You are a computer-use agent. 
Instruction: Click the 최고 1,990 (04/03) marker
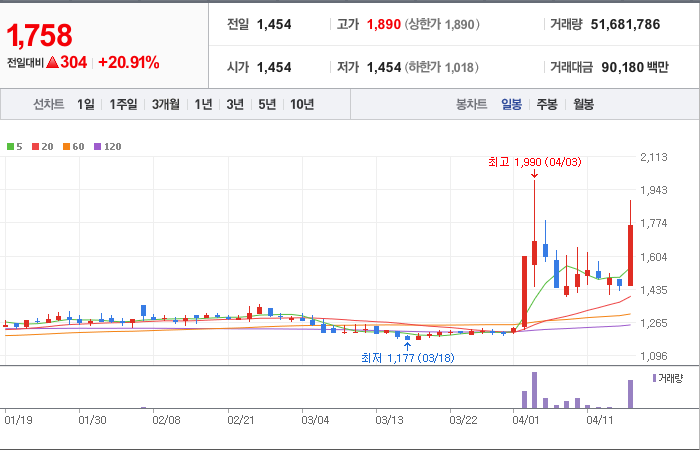pyautogui.click(x=535, y=162)
